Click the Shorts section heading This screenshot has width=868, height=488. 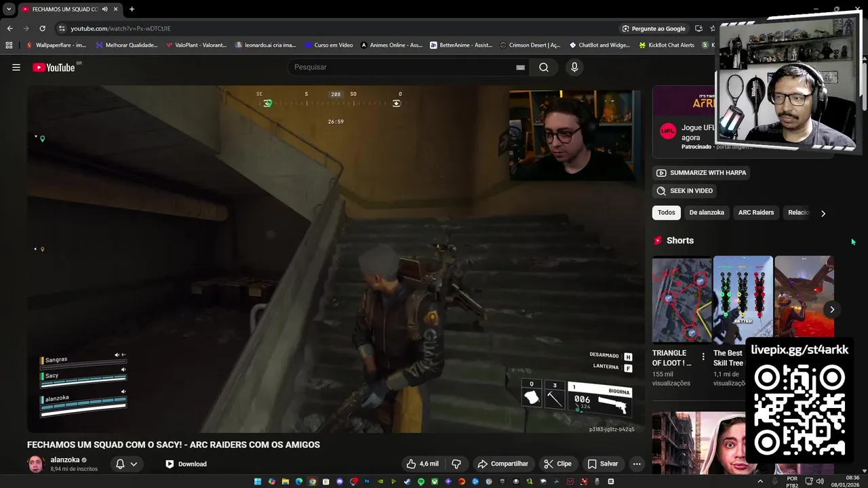(x=679, y=241)
